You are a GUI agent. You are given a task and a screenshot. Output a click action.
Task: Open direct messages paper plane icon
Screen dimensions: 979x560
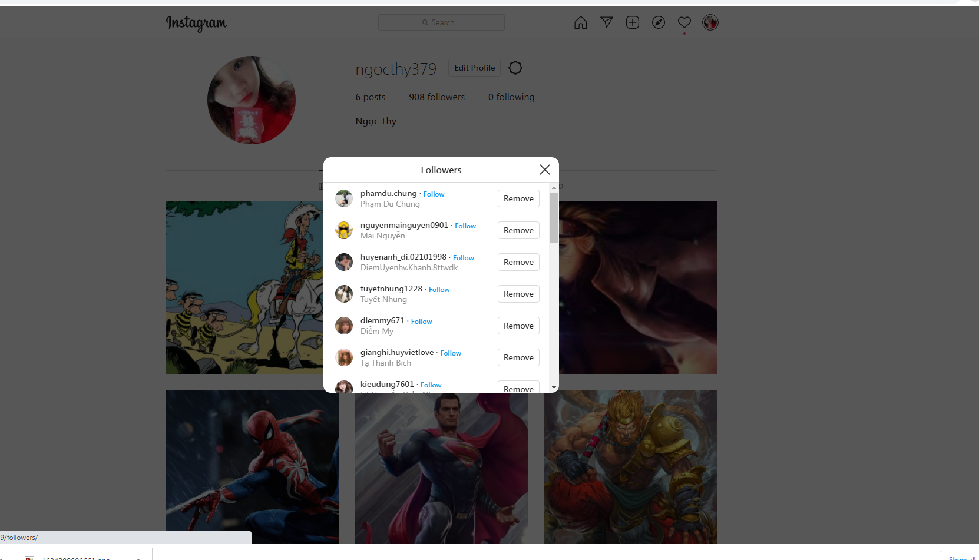(607, 22)
